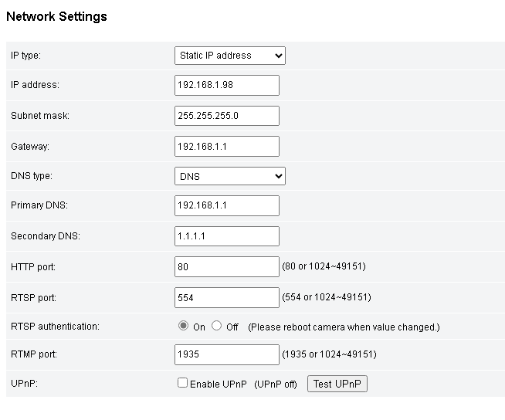Turn RTSP authentication On

(x=183, y=326)
